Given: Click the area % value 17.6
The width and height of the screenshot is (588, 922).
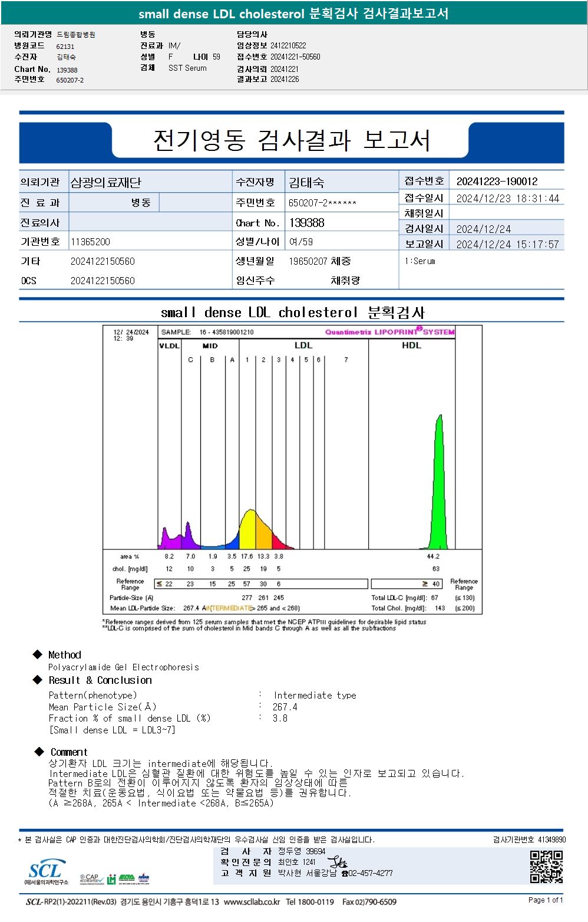Looking at the screenshot, I should click(x=247, y=557).
